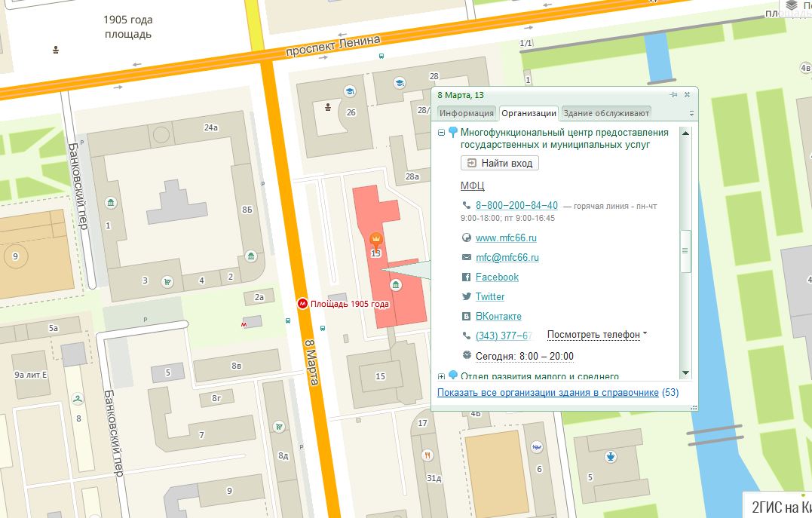Close the 8 Марта, 13 popup card
The image size is (812, 518).
pyautogui.click(x=687, y=95)
